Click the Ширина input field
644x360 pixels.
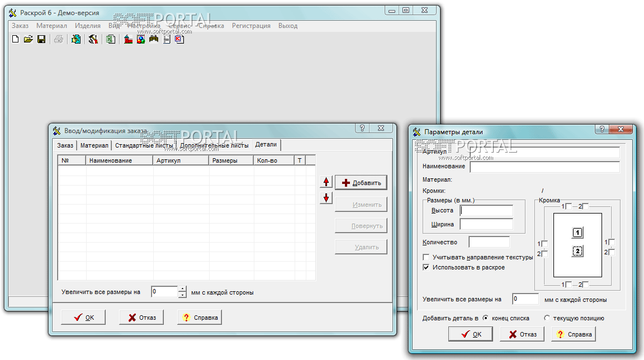coord(486,224)
